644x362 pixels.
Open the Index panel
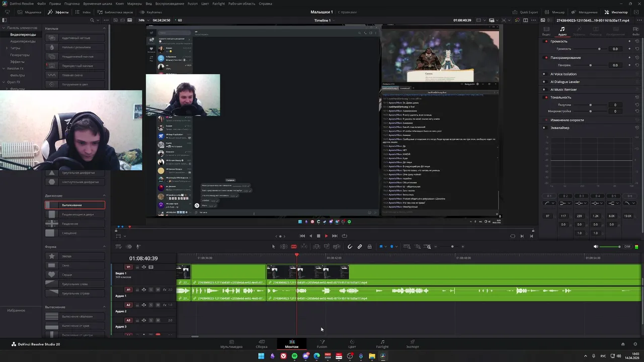point(83,12)
